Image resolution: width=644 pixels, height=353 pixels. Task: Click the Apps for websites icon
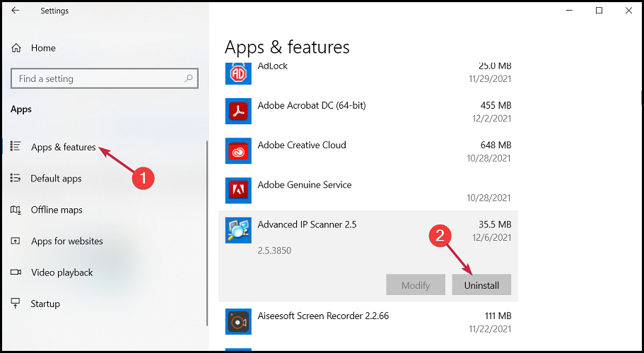16,241
